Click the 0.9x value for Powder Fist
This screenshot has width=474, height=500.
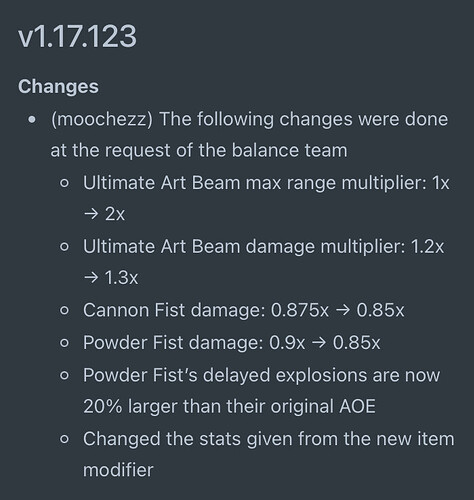coord(287,343)
